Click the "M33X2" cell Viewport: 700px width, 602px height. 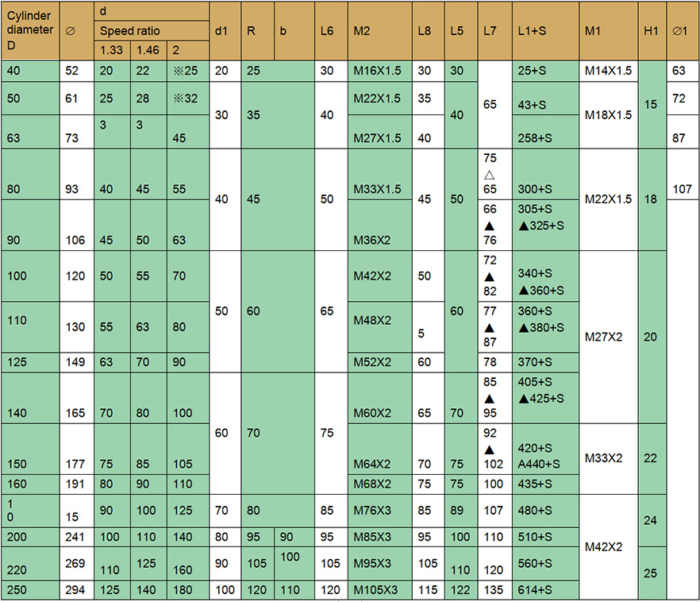tap(609, 458)
